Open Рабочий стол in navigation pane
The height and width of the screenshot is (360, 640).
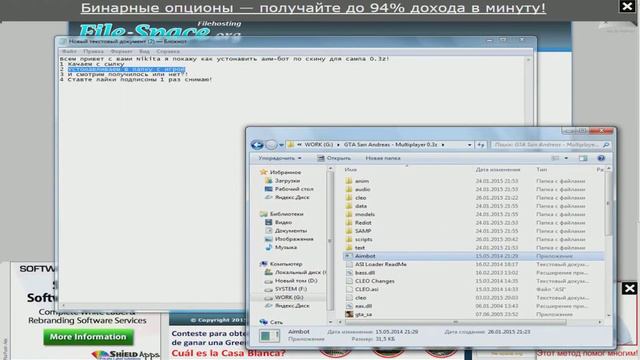tap(289, 189)
